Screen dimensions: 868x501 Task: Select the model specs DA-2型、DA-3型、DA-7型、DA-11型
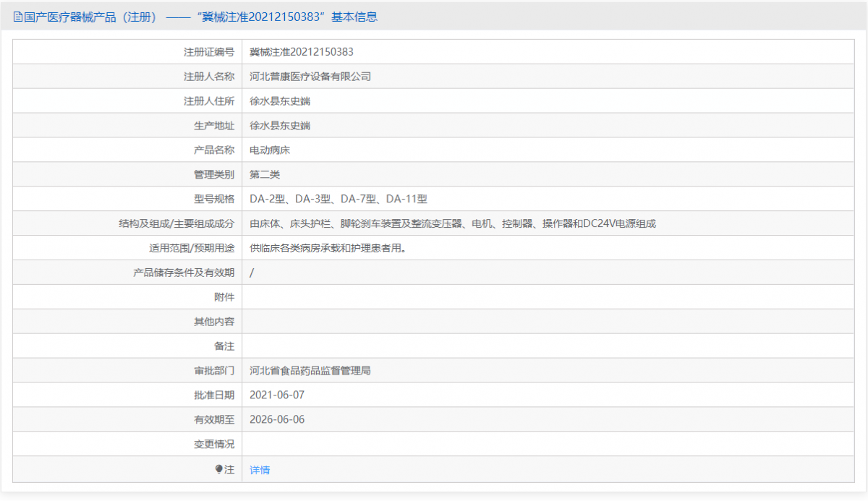339,200
